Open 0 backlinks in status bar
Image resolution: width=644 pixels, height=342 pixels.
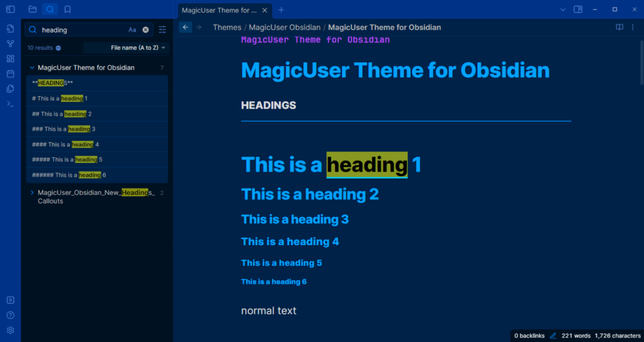pyautogui.click(x=529, y=336)
